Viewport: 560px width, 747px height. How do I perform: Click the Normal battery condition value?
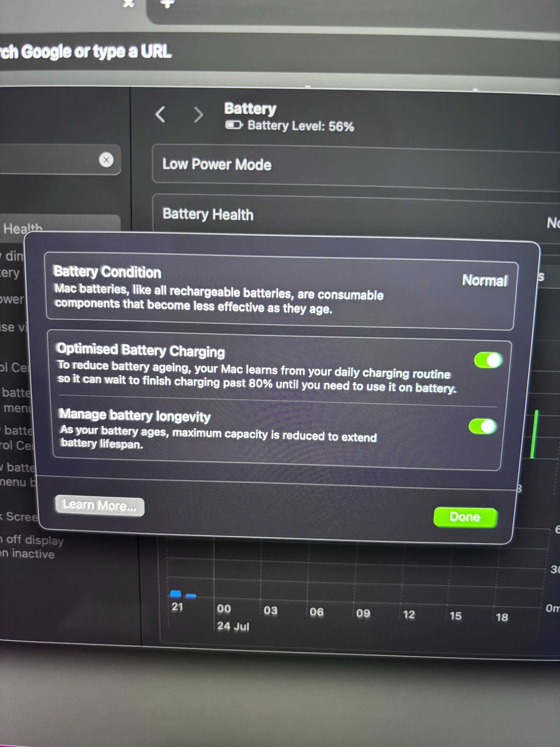coord(485,280)
